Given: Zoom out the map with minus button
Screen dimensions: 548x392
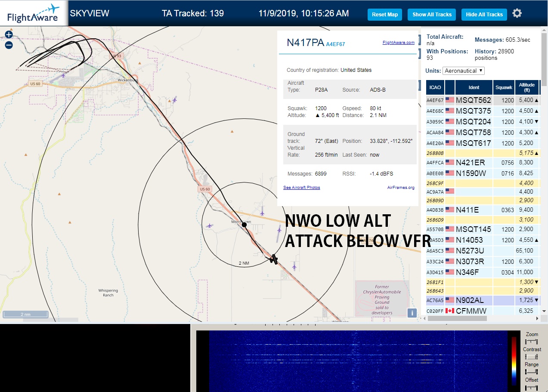Looking at the screenshot, I should pyautogui.click(x=9, y=45).
